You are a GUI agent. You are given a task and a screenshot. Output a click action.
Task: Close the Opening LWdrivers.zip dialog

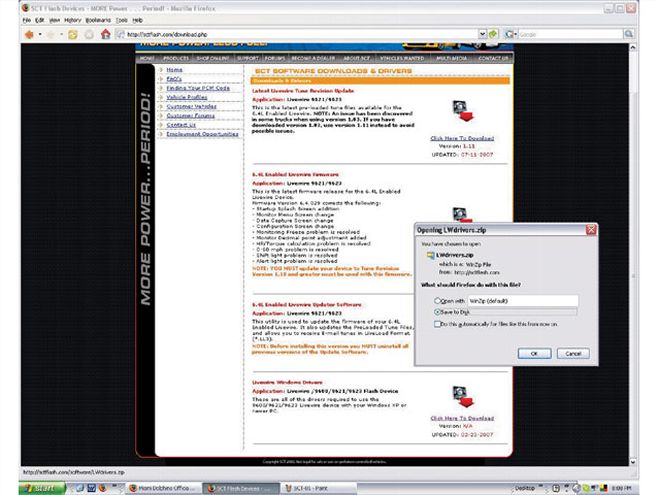coord(591,229)
